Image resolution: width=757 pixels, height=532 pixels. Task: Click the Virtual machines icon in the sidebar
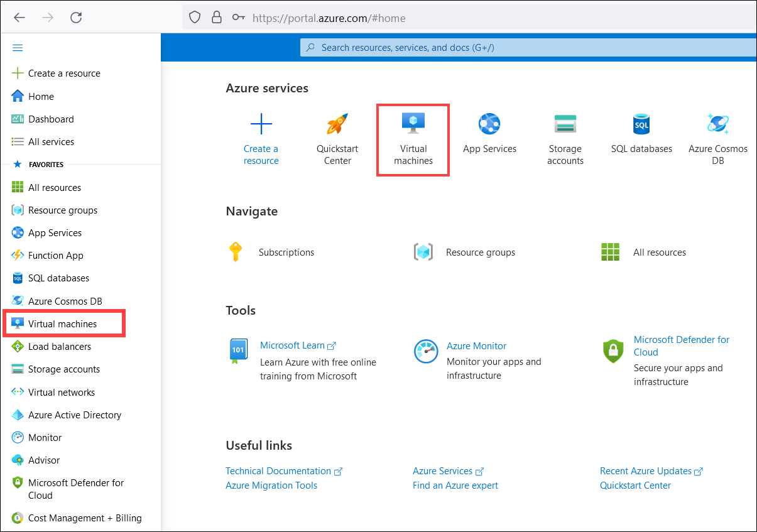pos(18,324)
